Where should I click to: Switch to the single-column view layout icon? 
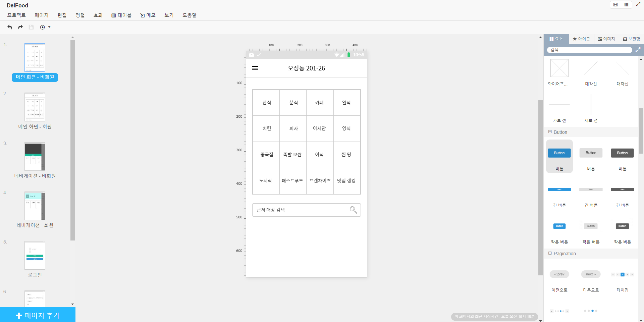tap(615, 5)
